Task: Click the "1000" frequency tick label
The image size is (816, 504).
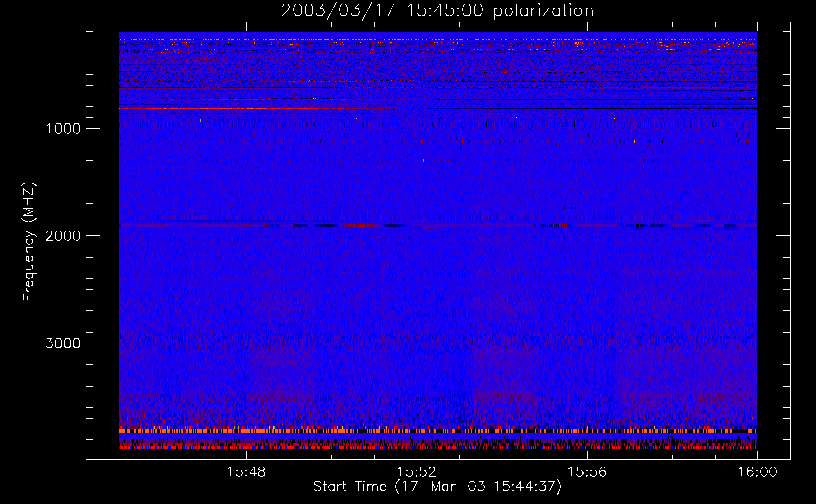Action: 63,129
